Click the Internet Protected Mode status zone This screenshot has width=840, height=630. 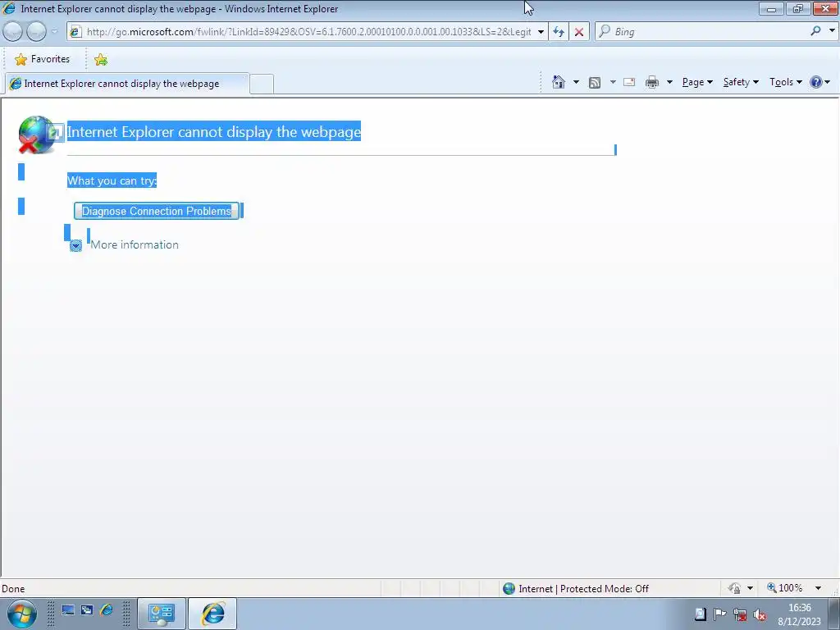click(576, 589)
